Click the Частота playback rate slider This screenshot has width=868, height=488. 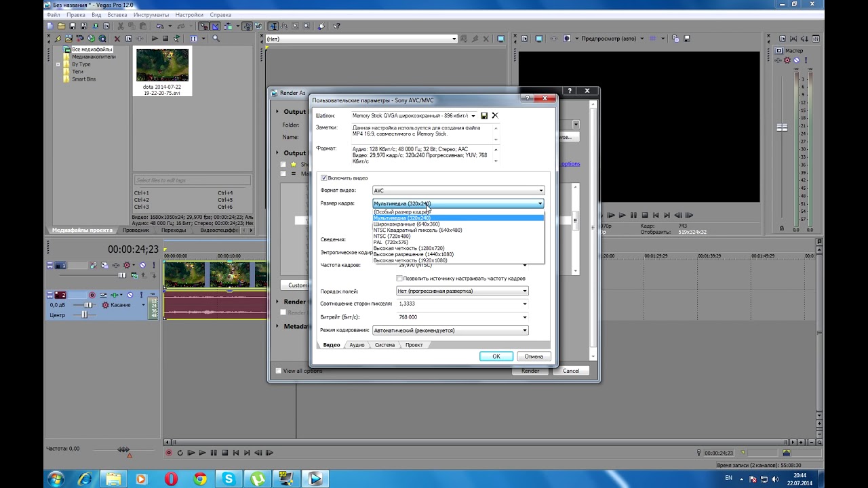123,449
